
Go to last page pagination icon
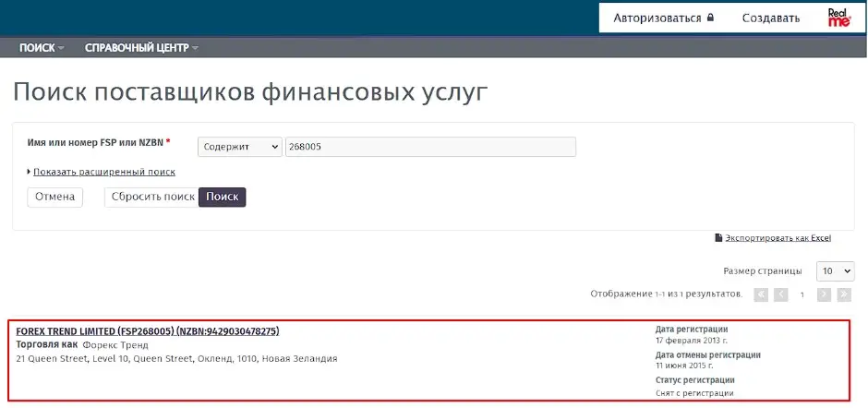[844, 294]
